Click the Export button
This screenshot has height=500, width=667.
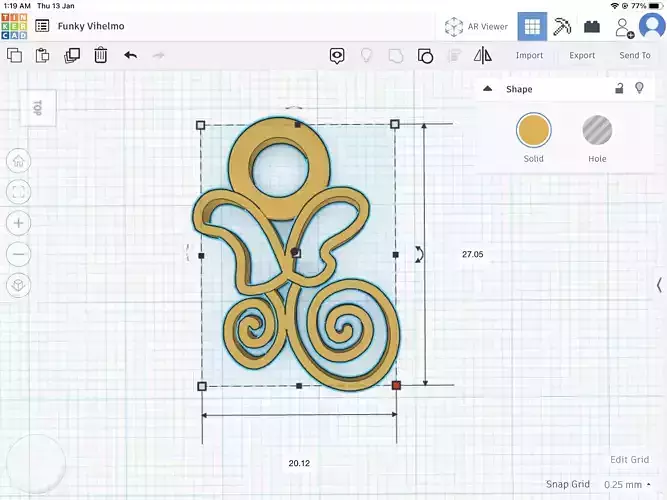tap(582, 55)
